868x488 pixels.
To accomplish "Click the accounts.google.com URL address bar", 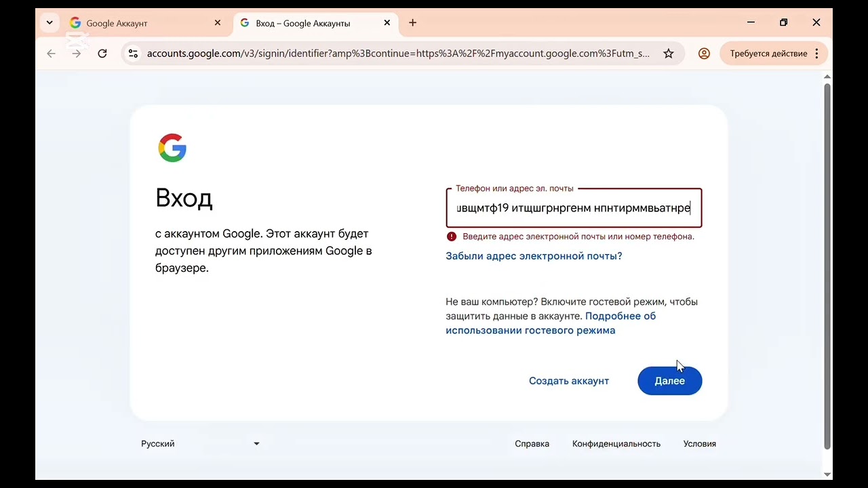I will point(398,54).
